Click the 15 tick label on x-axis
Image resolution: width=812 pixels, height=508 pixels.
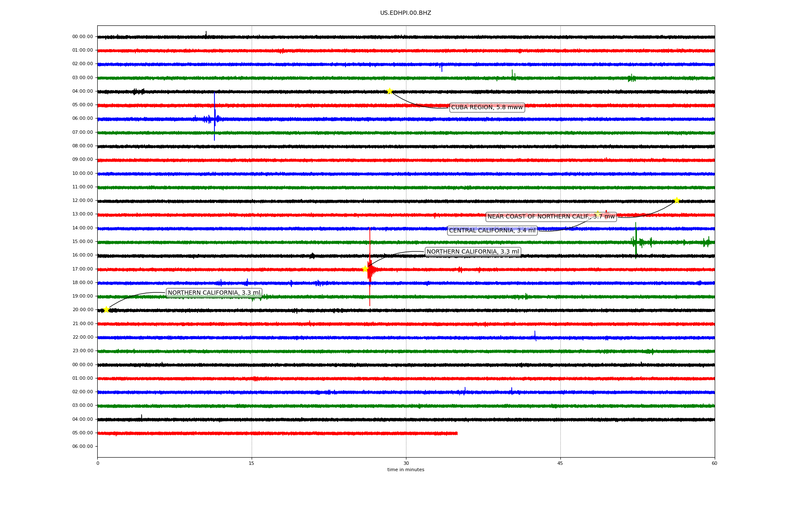[252, 463]
